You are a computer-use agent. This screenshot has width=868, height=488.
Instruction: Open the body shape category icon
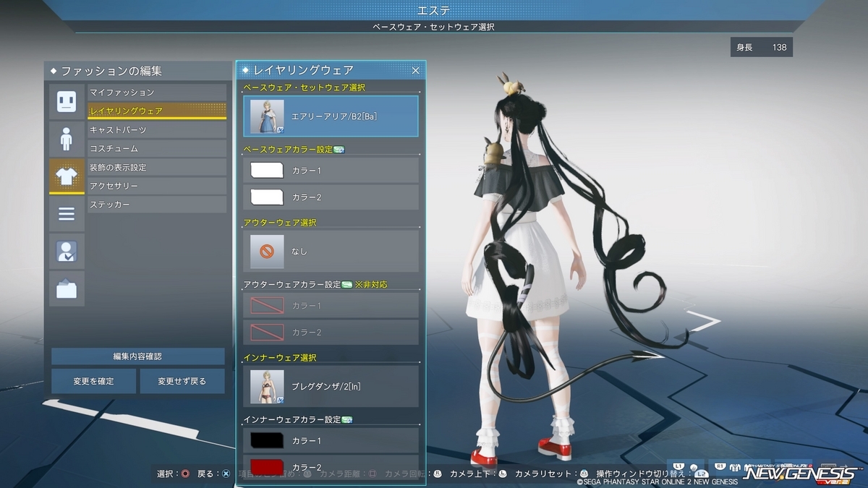click(x=67, y=139)
